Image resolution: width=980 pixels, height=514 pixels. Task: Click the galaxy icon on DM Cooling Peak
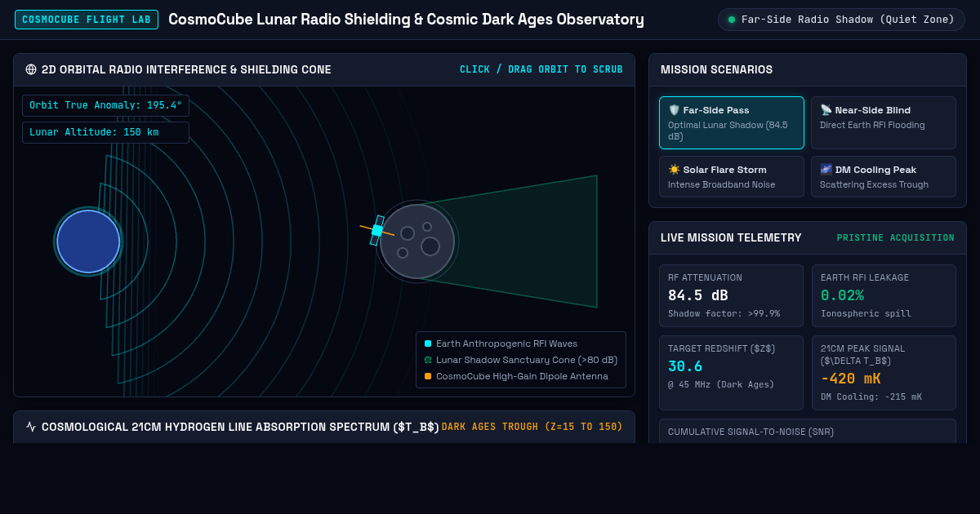826,170
